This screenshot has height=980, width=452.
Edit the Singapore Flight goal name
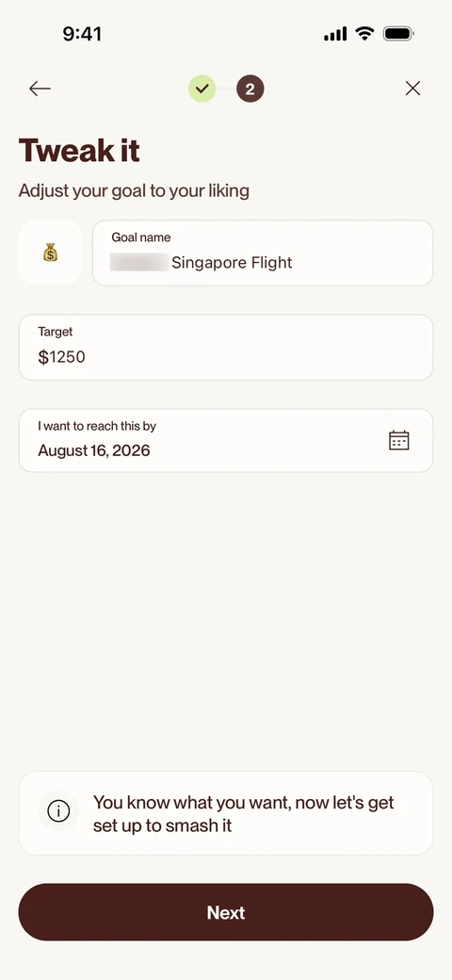pyautogui.click(x=263, y=253)
